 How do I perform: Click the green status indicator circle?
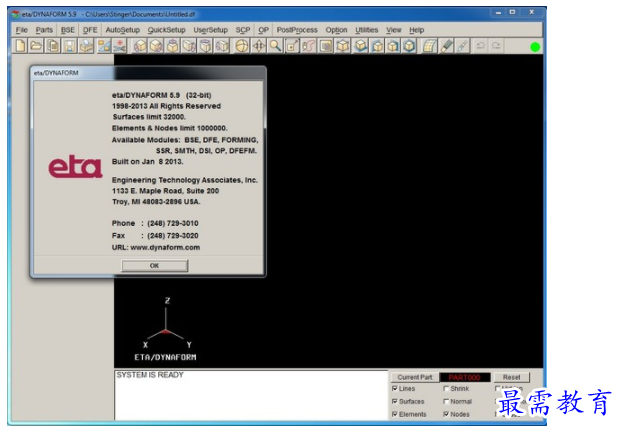coord(535,46)
